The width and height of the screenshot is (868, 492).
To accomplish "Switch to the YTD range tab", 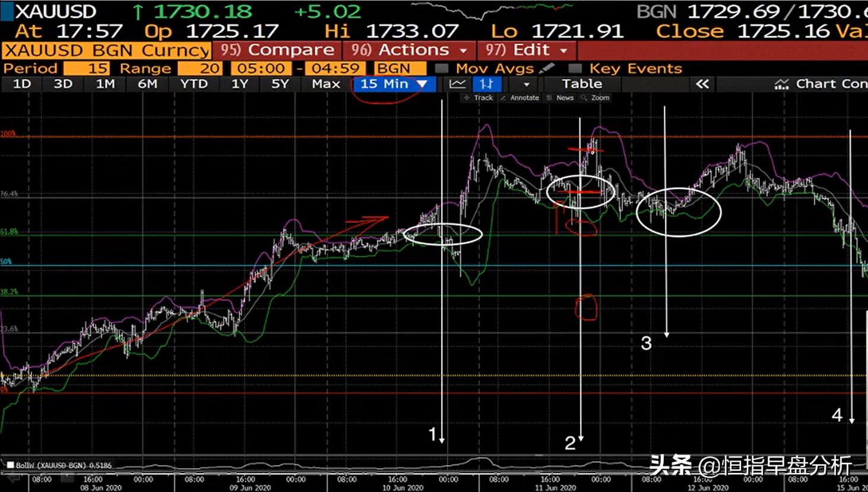I will [x=194, y=84].
